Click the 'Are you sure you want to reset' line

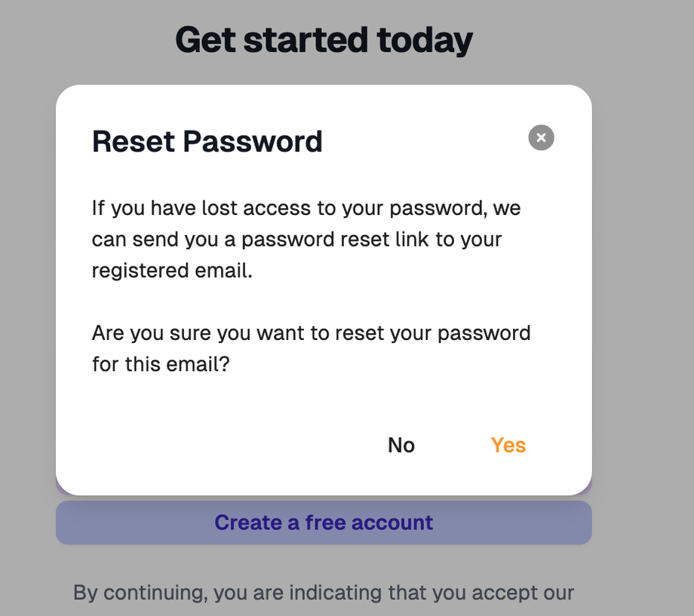(311, 333)
